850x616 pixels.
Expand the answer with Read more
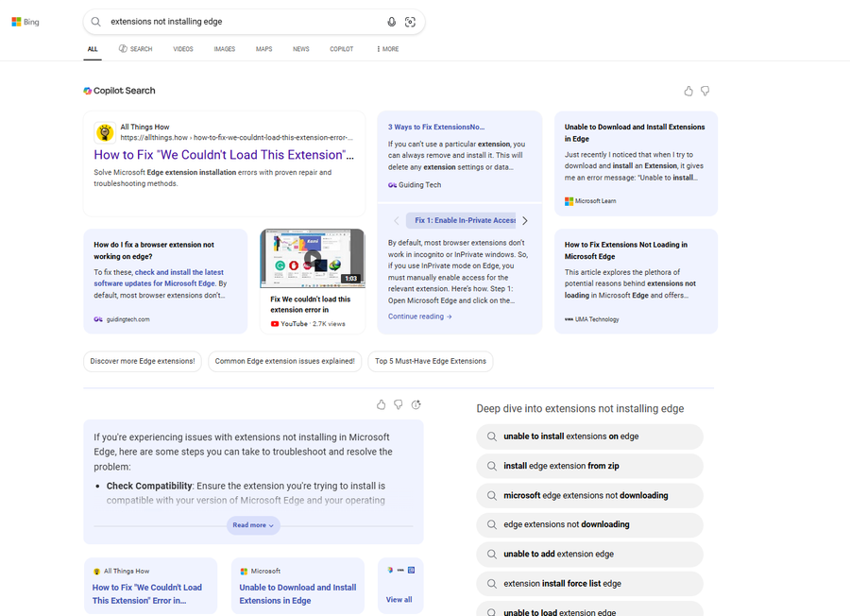point(253,525)
